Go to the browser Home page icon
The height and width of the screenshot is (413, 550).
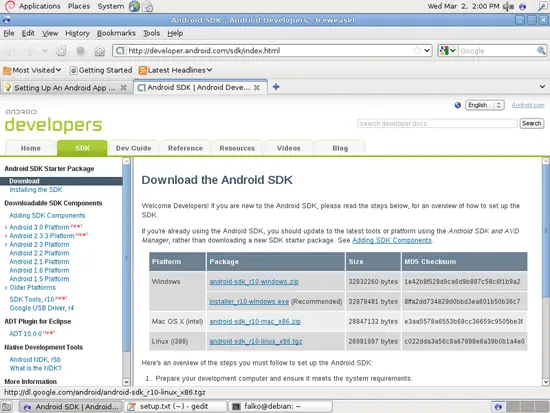tap(100, 51)
